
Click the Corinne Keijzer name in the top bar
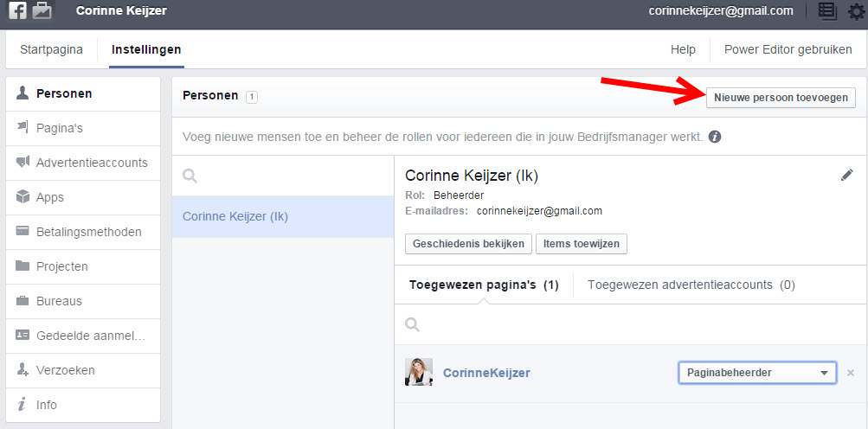[121, 10]
